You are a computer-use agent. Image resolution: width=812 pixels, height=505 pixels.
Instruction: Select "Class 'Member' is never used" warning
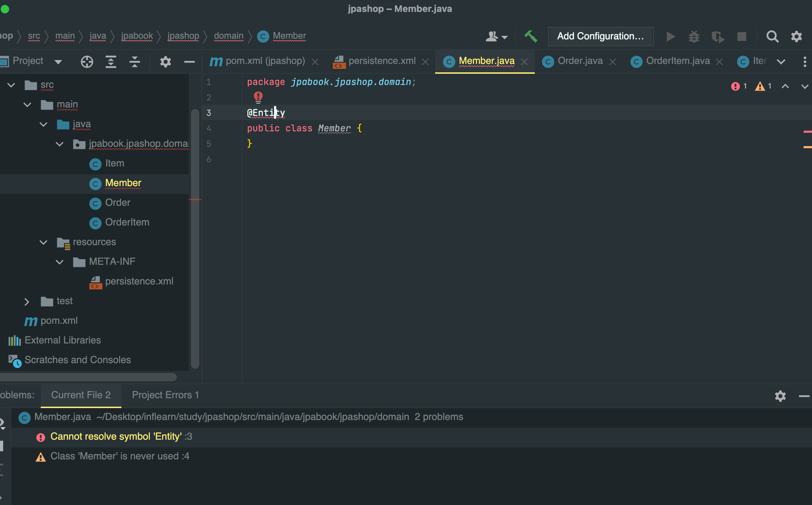411,457
